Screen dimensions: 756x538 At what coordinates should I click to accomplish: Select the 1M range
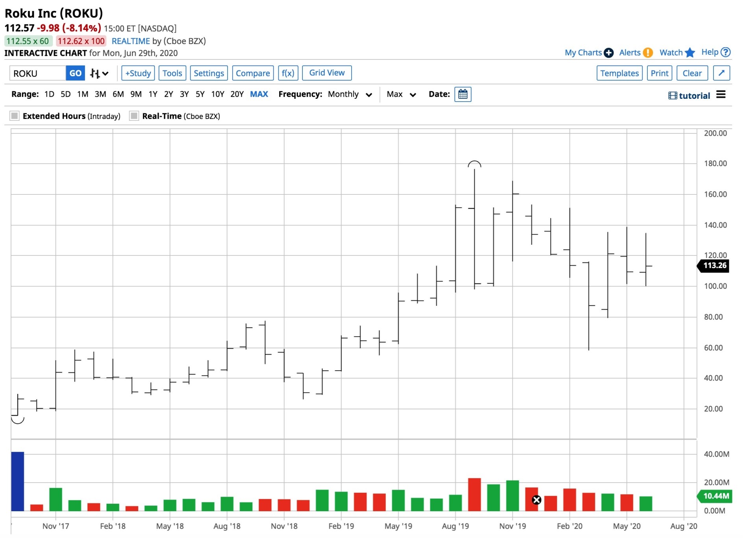pyautogui.click(x=83, y=94)
